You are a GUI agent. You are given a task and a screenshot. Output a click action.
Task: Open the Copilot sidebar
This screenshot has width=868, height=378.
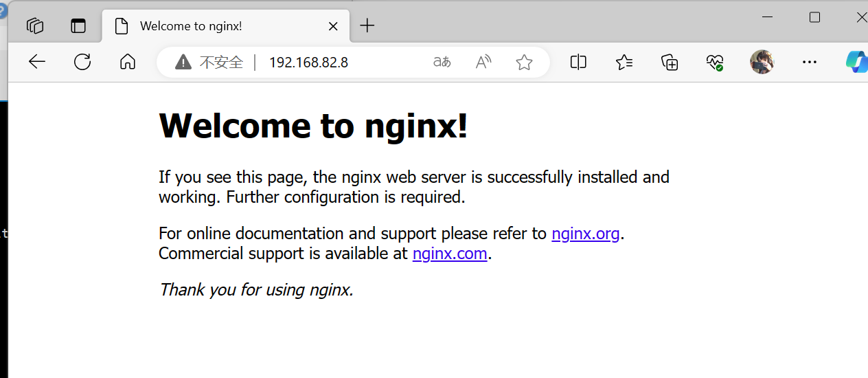[x=856, y=62]
